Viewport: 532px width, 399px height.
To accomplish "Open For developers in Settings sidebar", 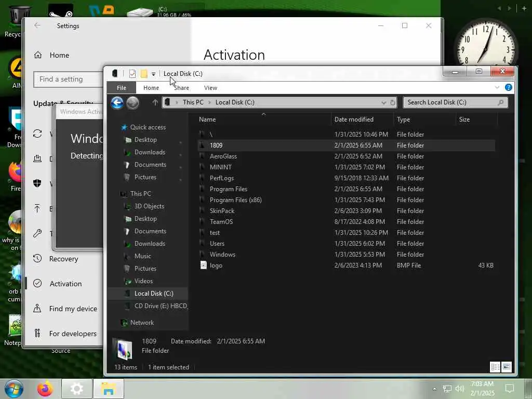I will (72, 334).
